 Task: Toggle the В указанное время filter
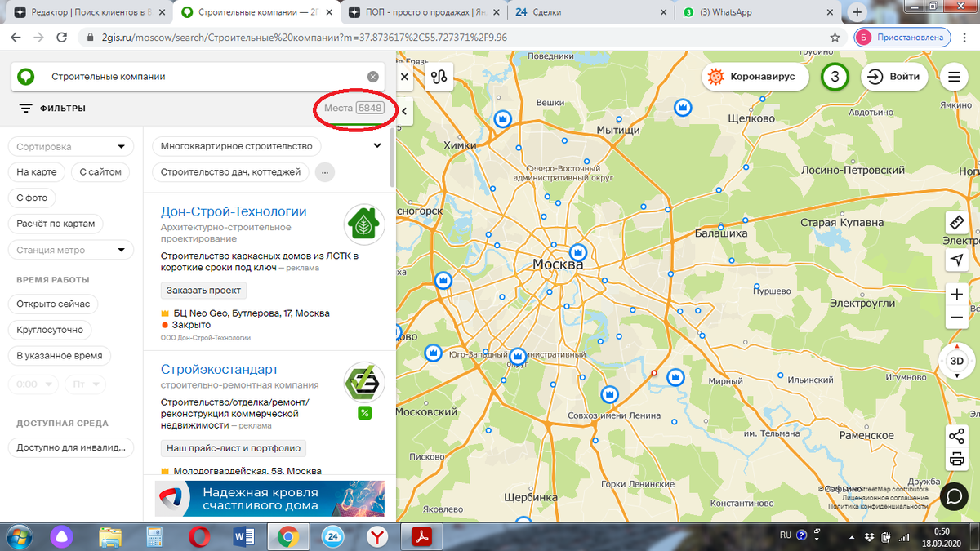click(x=60, y=356)
